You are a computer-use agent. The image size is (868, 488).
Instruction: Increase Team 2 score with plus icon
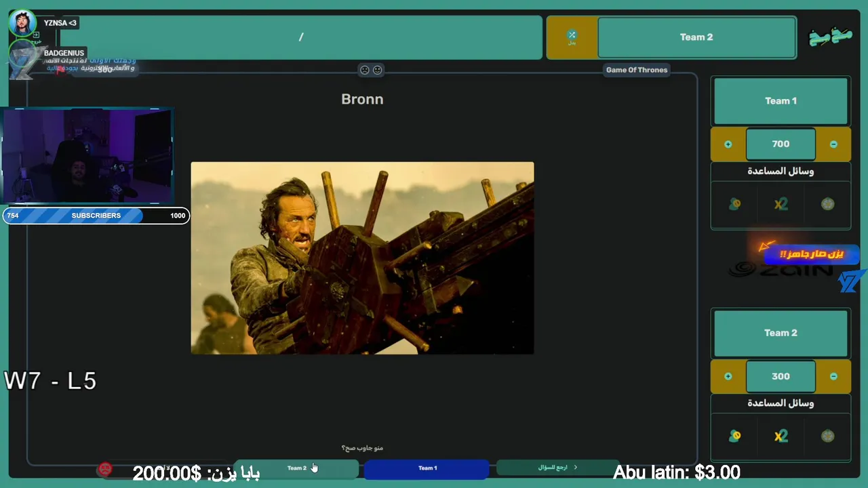pos(728,377)
